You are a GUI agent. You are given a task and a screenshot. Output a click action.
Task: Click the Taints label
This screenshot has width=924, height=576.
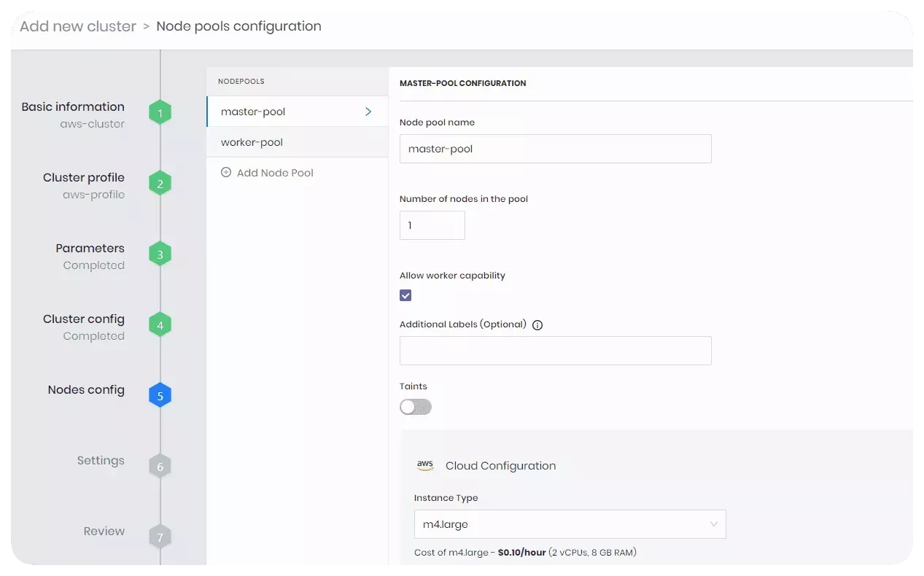[x=414, y=386]
